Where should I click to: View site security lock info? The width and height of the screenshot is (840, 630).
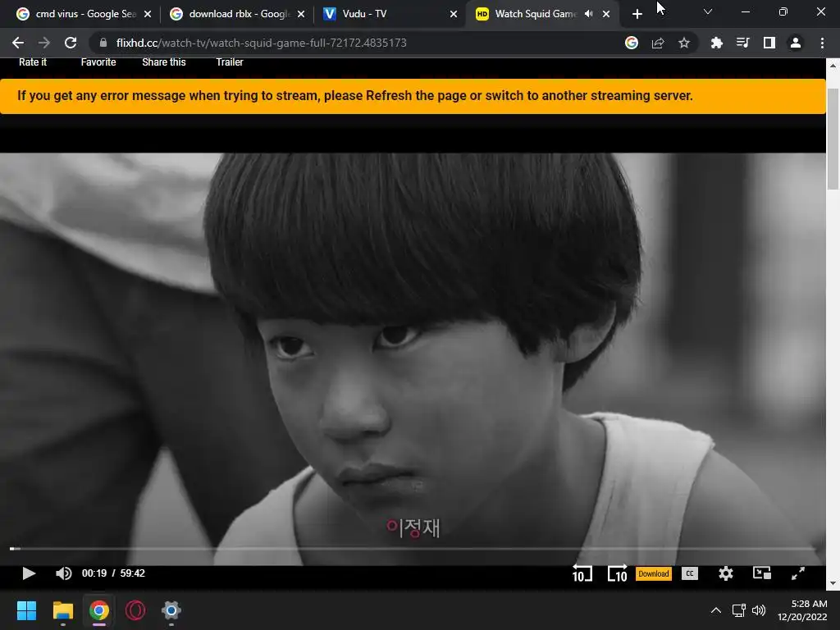coord(103,43)
